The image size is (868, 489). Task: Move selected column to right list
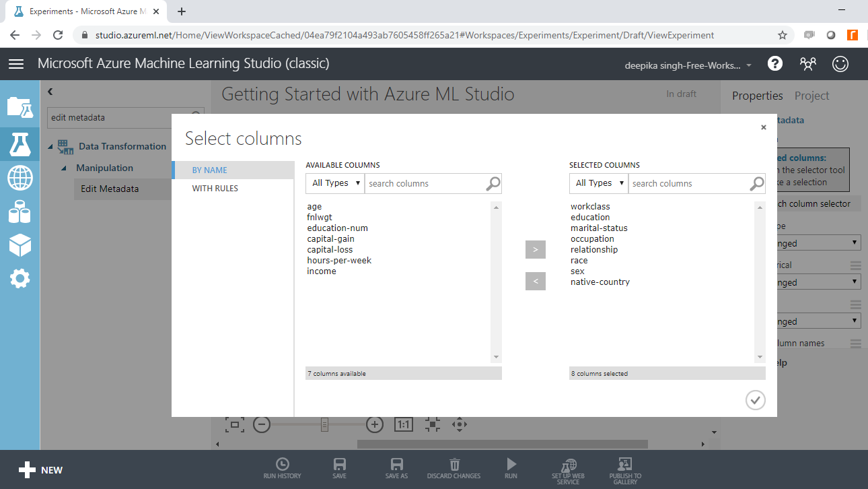536,249
